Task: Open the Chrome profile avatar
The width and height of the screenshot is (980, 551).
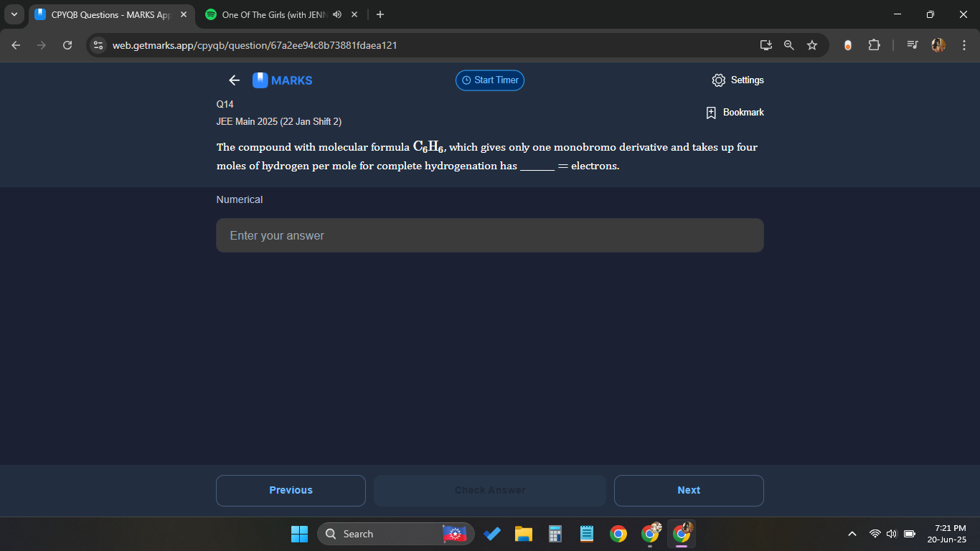Action: click(x=938, y=45)
